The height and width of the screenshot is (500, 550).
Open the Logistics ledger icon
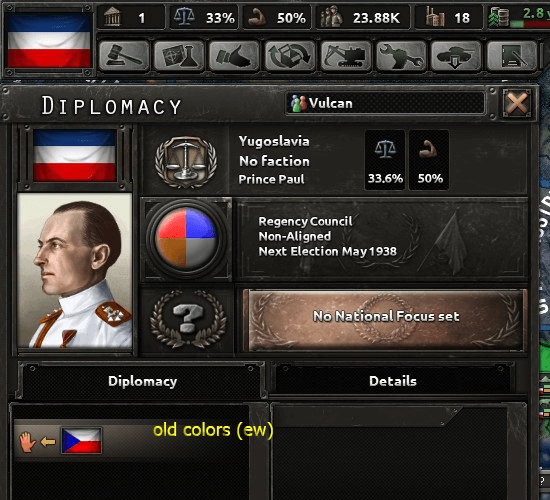pos(512,56)
